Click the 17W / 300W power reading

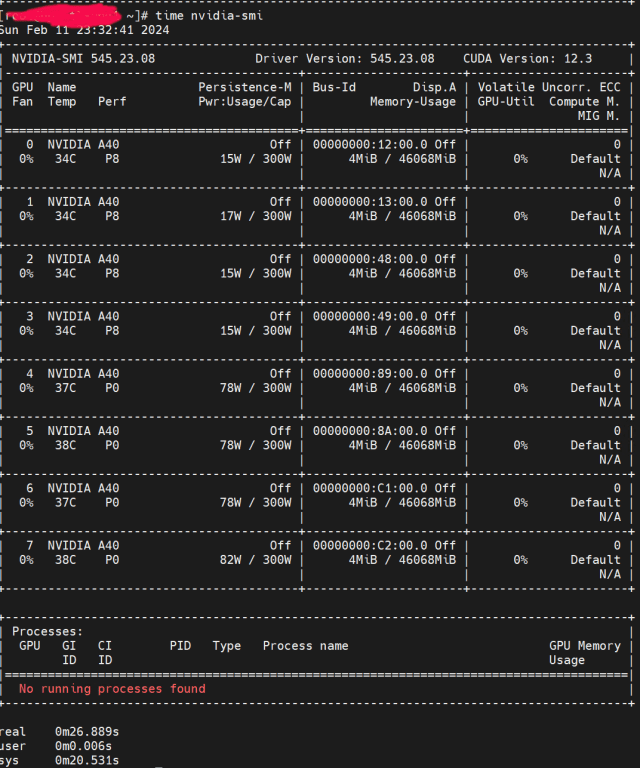[x=256, y=216]
